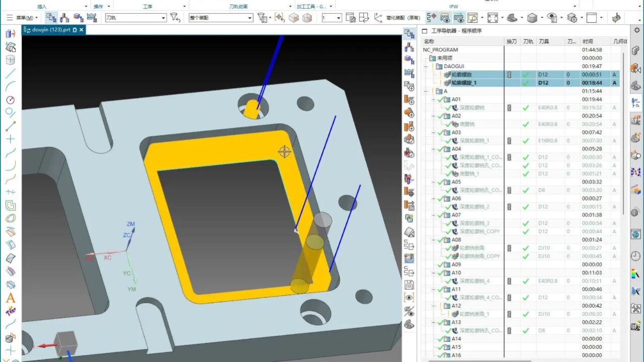
Task: Toggle the 工序导航器 panel checkbox
Action: point(425,31)
